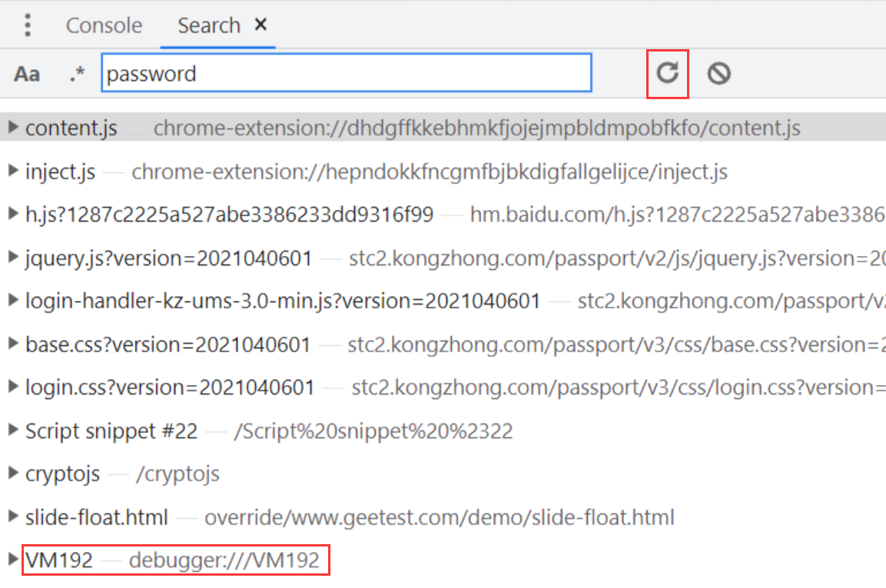Screen dimensions: 886x588
Task: Expand the inject.js results arrow
Action: pyautogui.click(x=13, y=171)
